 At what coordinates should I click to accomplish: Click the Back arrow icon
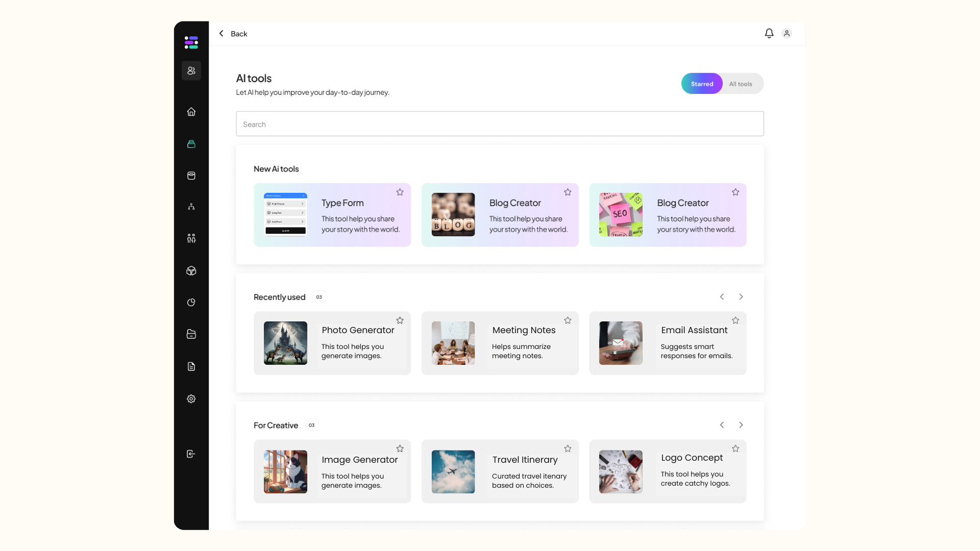pos(222,33)
